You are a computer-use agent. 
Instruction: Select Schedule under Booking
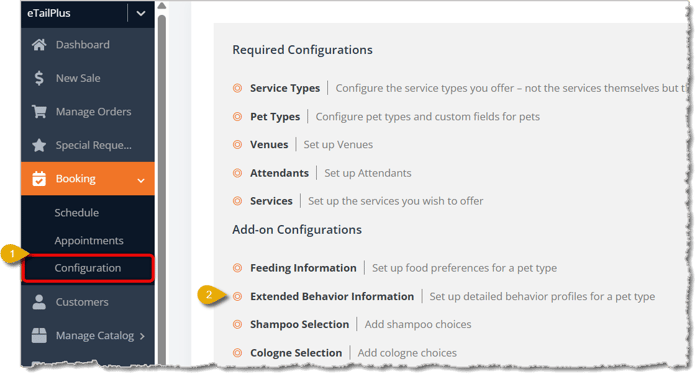pos(76,213)
